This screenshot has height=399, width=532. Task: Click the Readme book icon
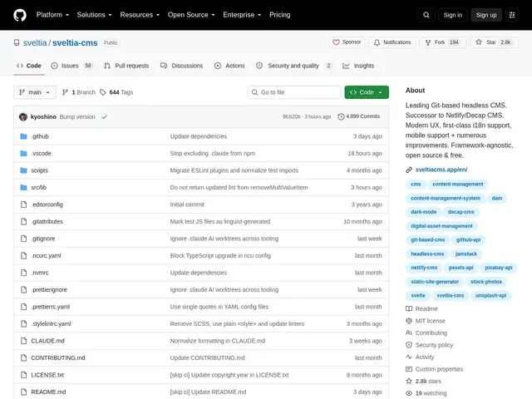(409, 308)
